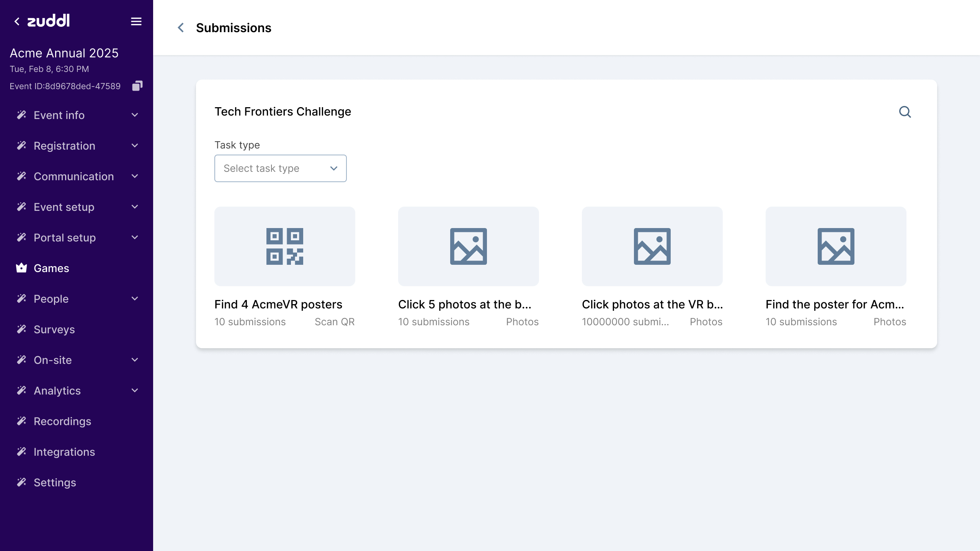Screen dimensions: 980x551
Task: Open Surveys in the sidebar
Action: point(54,329)
